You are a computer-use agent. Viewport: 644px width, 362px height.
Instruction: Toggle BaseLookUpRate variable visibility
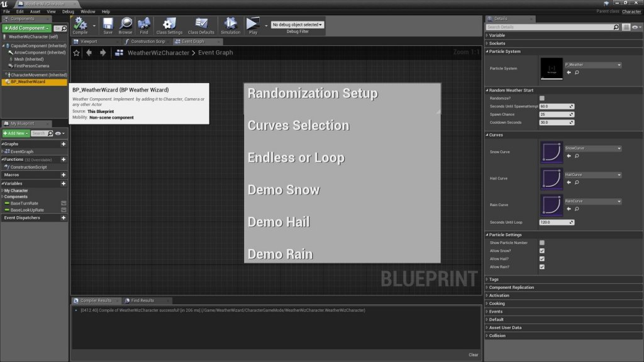64,210
